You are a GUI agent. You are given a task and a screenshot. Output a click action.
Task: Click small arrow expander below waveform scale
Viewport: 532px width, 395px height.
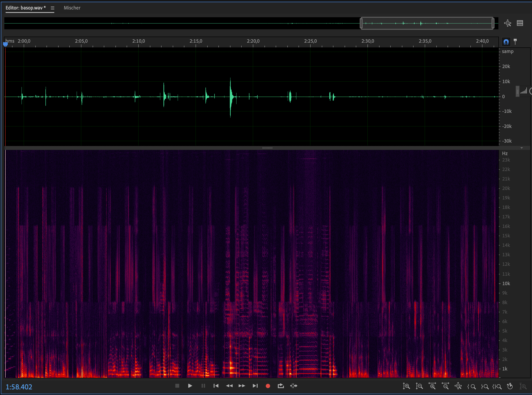coord(521,148)
